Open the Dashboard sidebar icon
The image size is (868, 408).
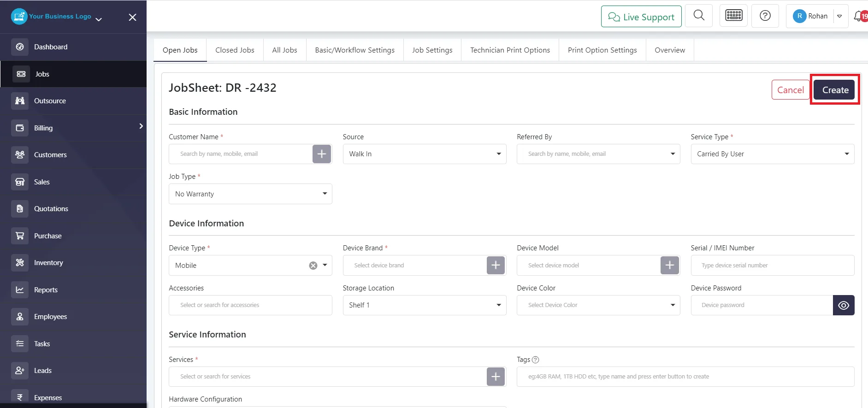[x=20, y=47]
